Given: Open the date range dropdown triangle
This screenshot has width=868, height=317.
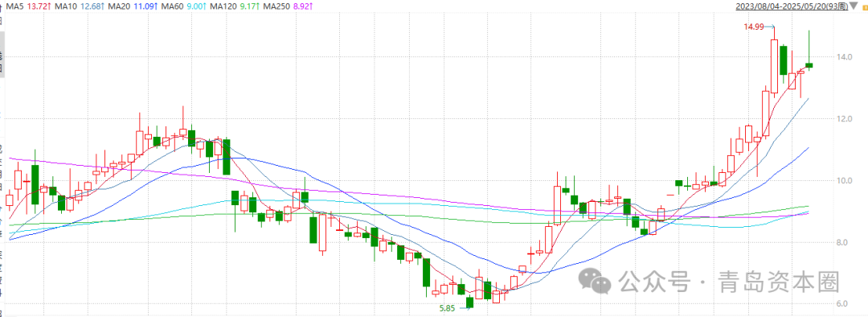Looking at the screenshot, I should pos(853,6).
